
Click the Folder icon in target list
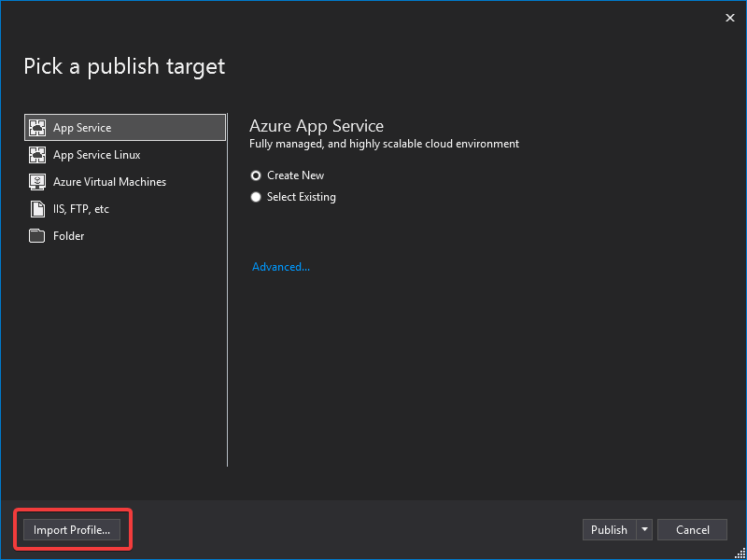(x=37, y=236)
